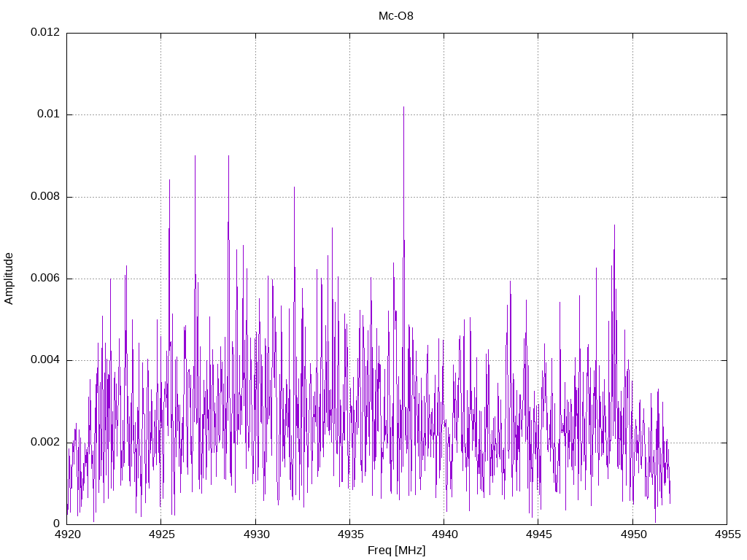Click the 4935 x-axis tick label
747x560 pixels.
(x=350, y=534)
